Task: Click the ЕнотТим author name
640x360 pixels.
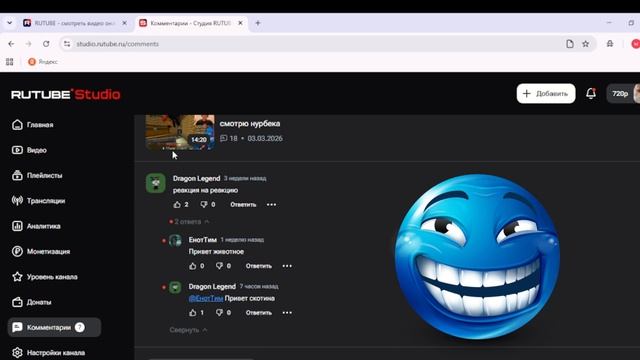Action: (202, 240)
